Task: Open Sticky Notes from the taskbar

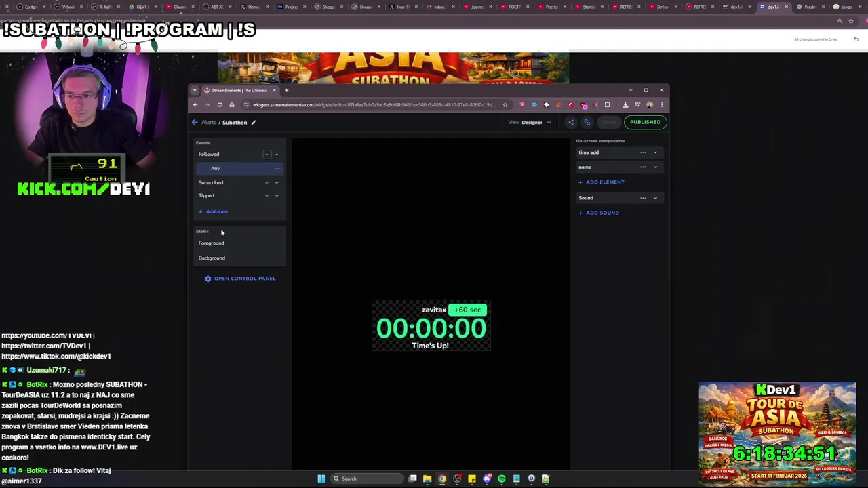Action: tap(472, 479)
